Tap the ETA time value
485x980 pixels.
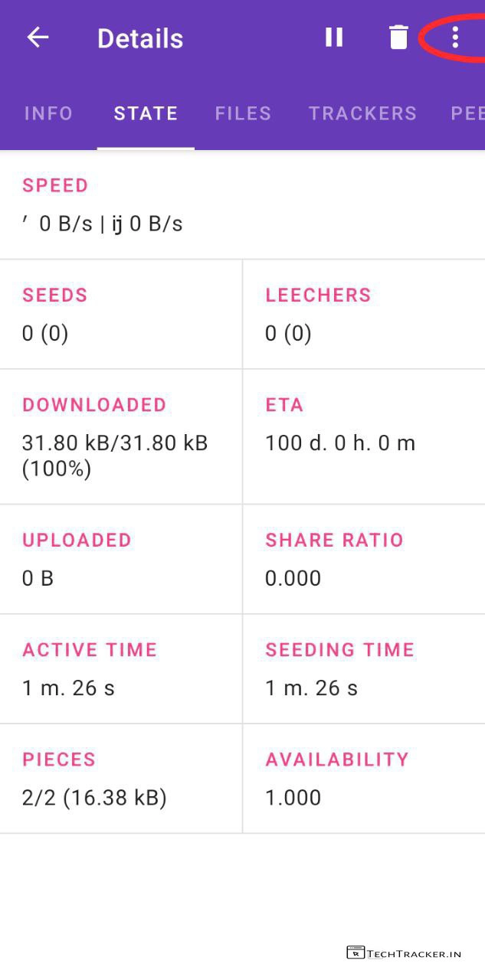pos(340,443)
